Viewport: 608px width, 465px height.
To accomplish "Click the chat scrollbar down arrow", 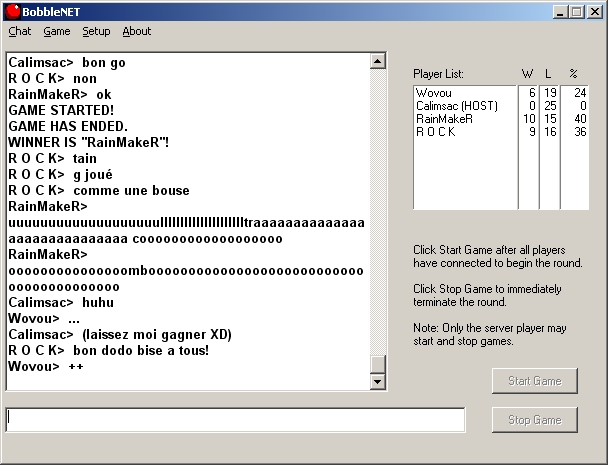I will (378, 382).
